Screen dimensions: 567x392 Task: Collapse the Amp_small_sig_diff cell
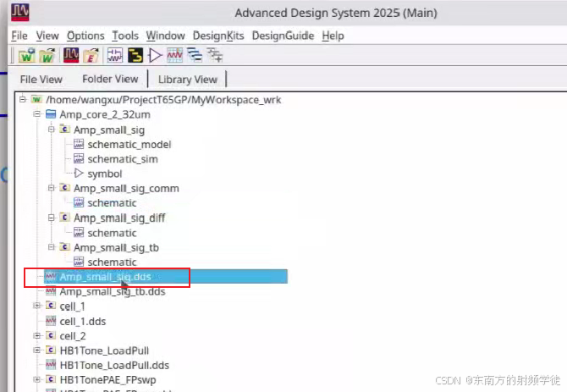(52, 218)
